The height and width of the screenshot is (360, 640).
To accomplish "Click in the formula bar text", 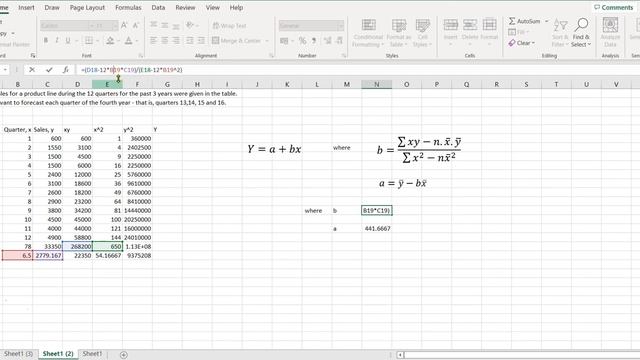I will pos(132,70).
